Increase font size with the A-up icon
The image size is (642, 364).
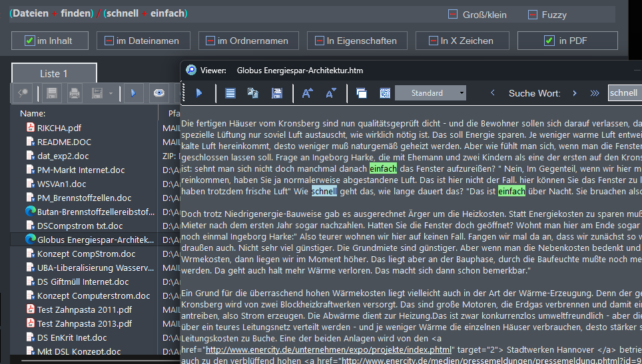click(307, 93)
